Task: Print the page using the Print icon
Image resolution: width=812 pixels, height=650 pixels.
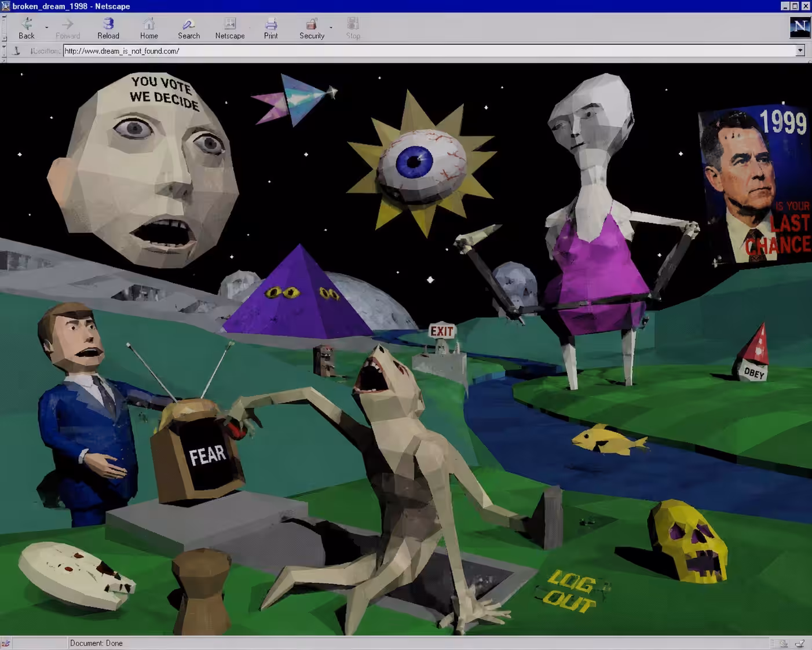Action: click(x=270, y=28)
